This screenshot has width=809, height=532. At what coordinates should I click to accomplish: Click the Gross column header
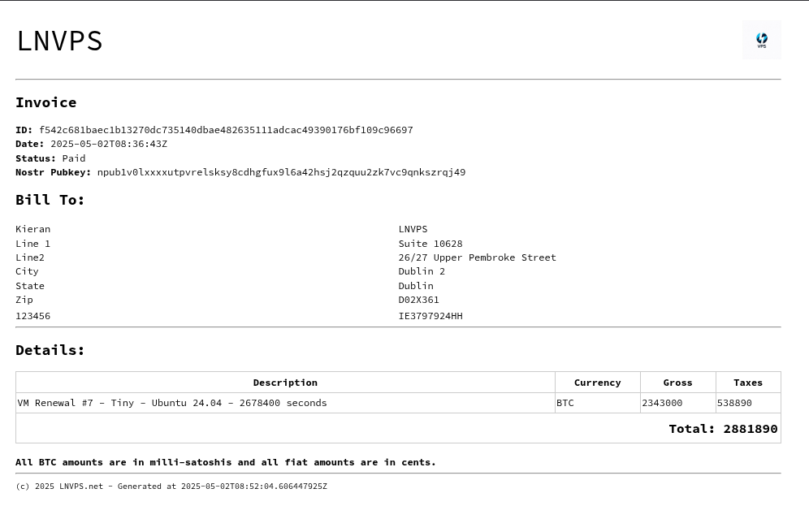click(678, 383)
